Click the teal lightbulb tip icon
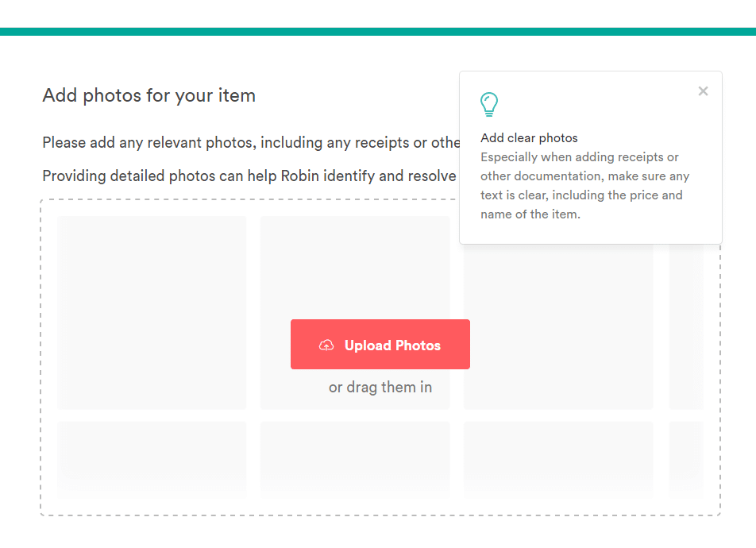Screen dimensions: 756x548 pos(489,104)
